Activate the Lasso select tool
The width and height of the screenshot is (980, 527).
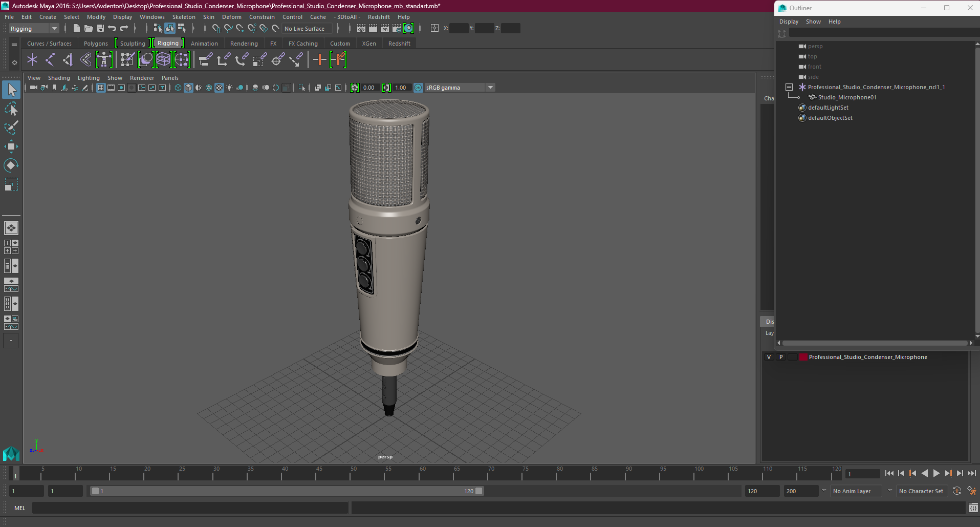pos(11,109)
